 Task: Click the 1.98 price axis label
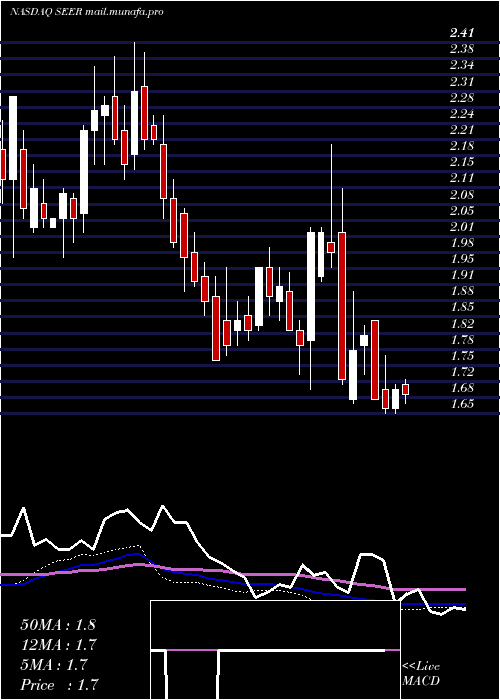coord(462,242)
